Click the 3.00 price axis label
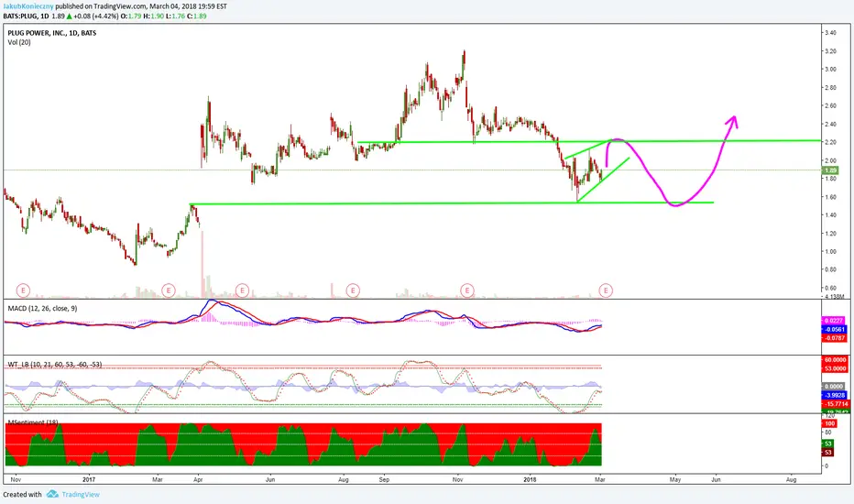Screen dimensions: 854x504 point(830,70)
